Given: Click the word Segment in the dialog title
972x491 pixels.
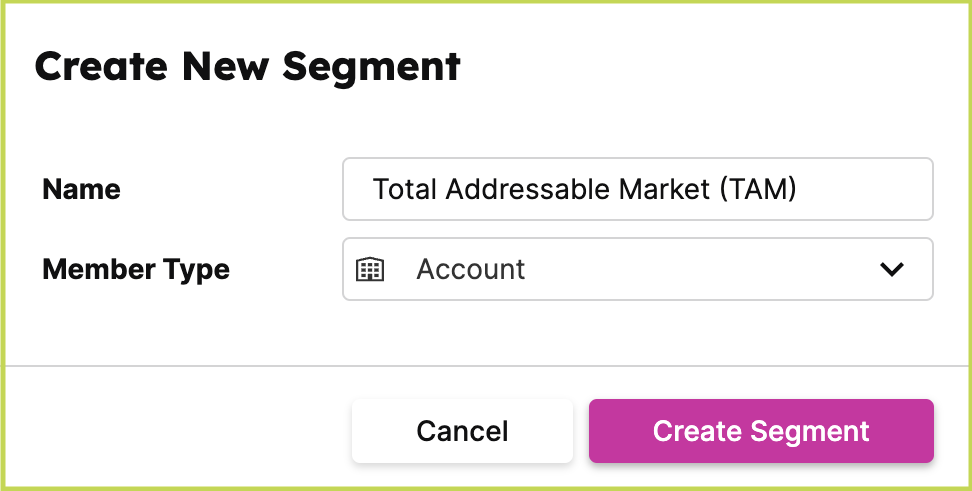Looking at the screenshot, I should pos(371,66).
